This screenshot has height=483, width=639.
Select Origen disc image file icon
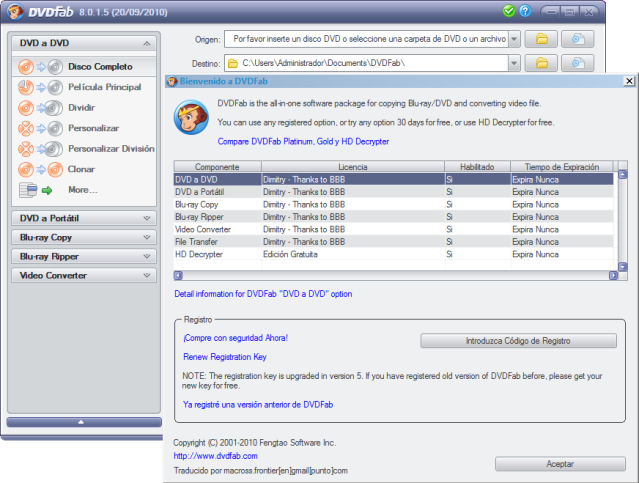click(x=577, y=39)
